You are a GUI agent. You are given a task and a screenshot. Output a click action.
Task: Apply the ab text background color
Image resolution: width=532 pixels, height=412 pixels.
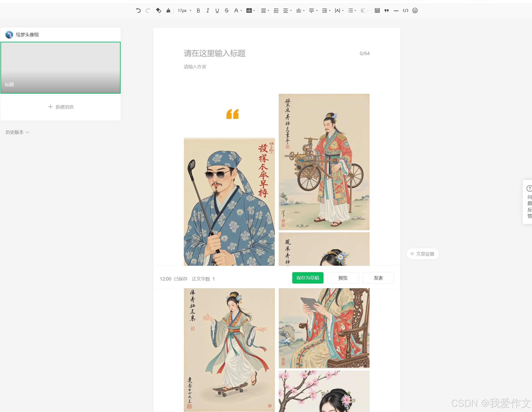pos(249,10)
